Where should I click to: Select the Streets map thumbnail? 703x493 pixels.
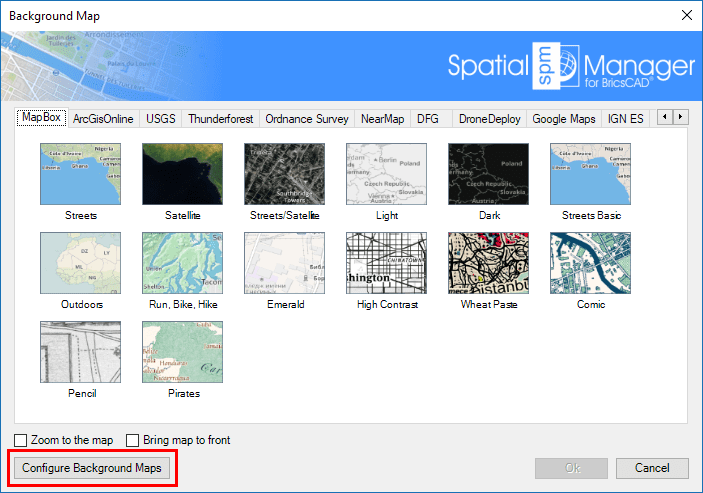80,173
